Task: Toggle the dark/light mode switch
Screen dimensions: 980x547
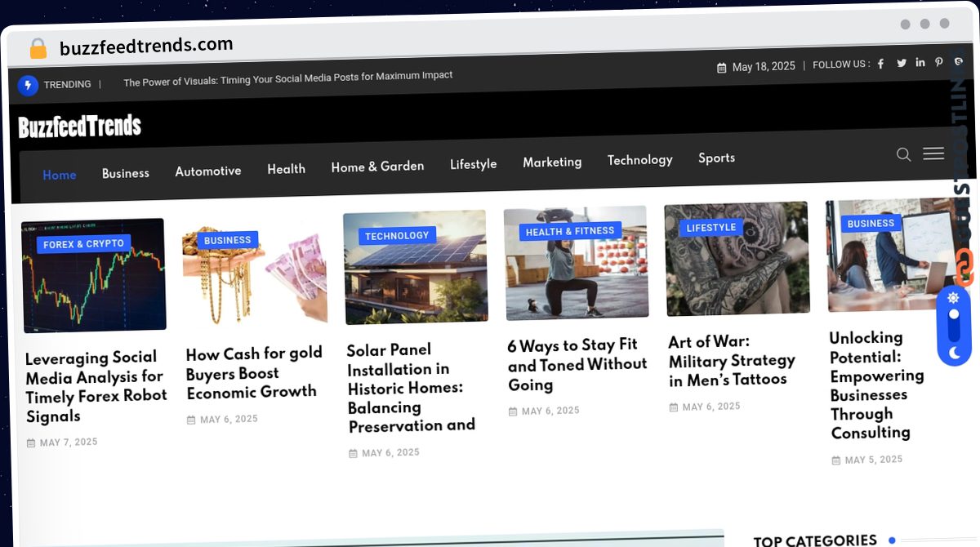Action: click(954, 325)
